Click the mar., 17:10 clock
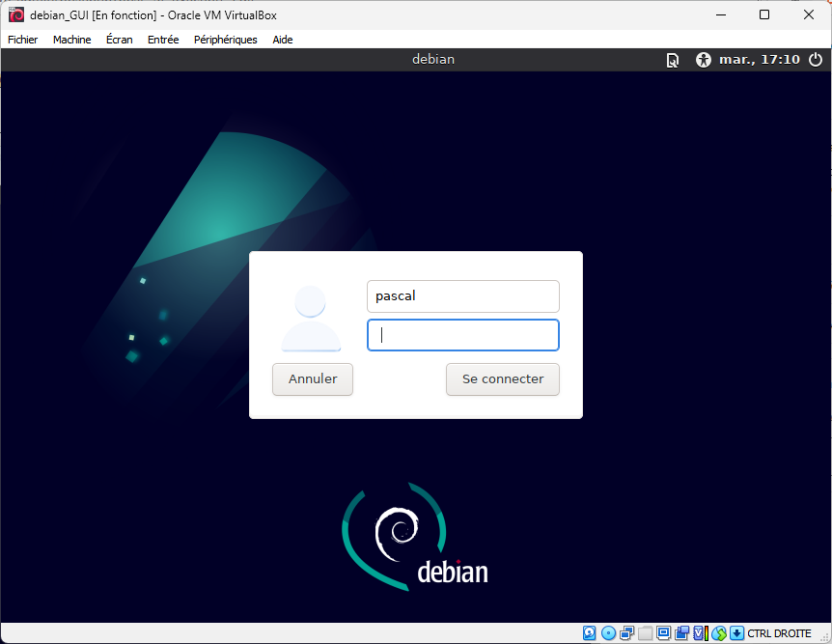Viewport: 832px width, 644px height. click(760, 60)
